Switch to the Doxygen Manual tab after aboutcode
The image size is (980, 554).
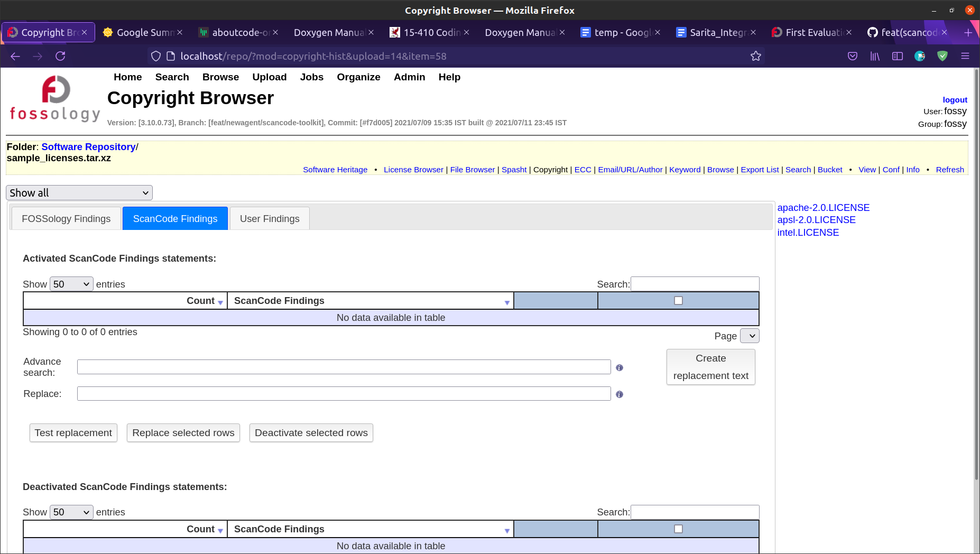(329, 32)
